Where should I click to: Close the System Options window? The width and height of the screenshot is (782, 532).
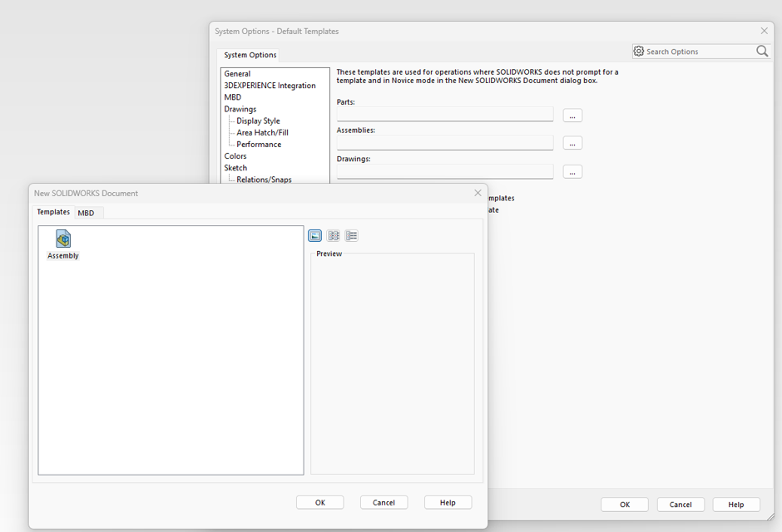[x=764, y=31]
